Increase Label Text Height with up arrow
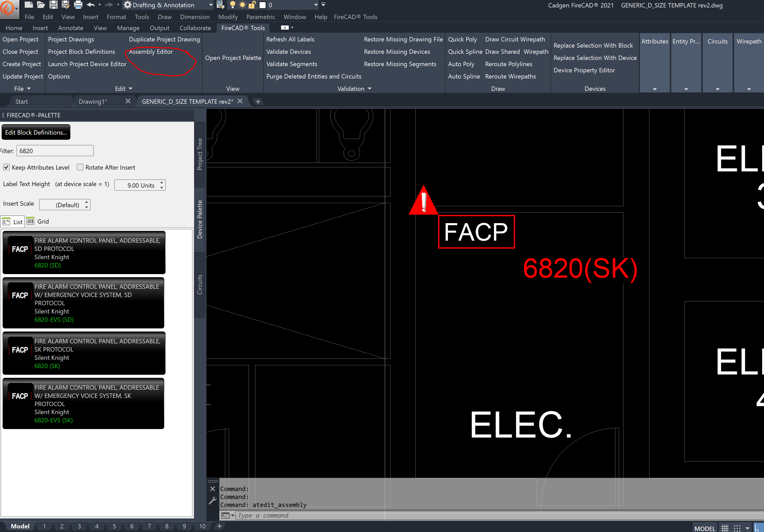The height and width of the screenshot is (532, 764). pyautogui.click(x=162, y=182)
